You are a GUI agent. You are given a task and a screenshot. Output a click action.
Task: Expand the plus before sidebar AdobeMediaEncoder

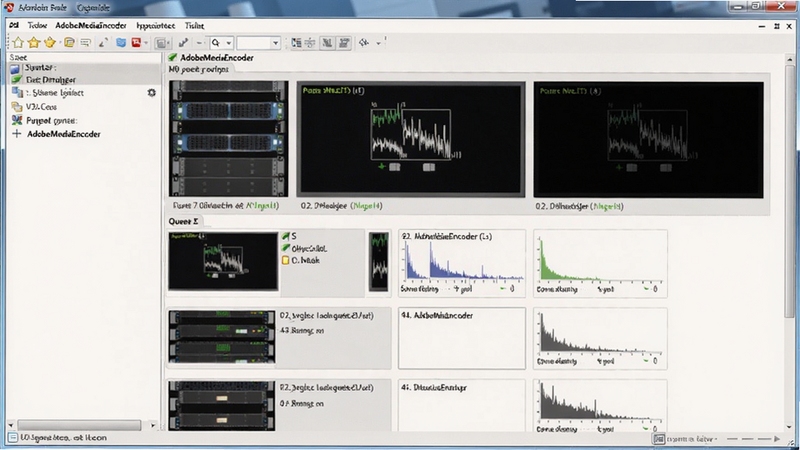[x=17, y=134]
